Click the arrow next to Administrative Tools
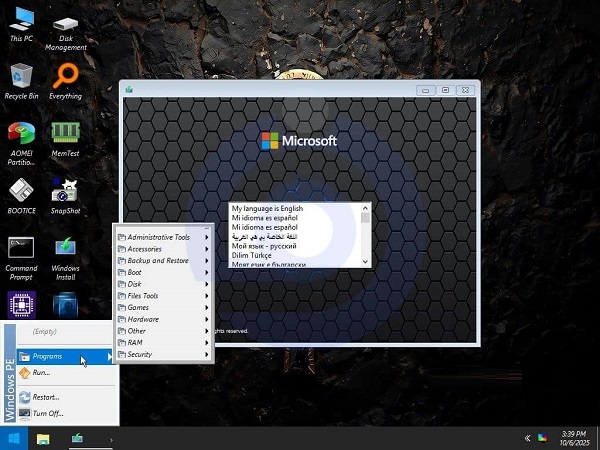 [207, 237]
